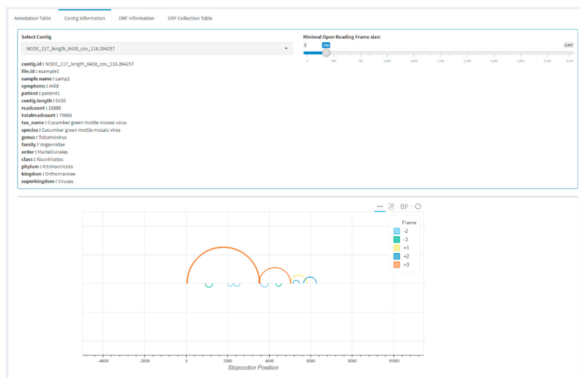Image resolution: width=588 pixels, height=379 pixels.
Task: Click the dropdown arrow in contig selector
Action: pyautogui.click(x=286, y=49)
